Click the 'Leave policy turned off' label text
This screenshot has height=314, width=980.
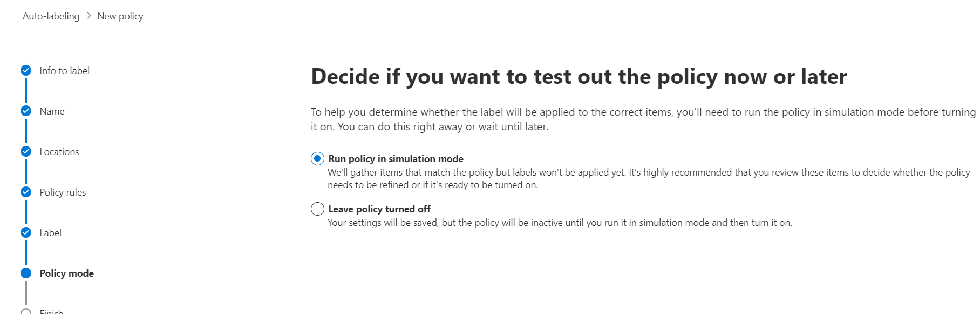click(379, 209)
